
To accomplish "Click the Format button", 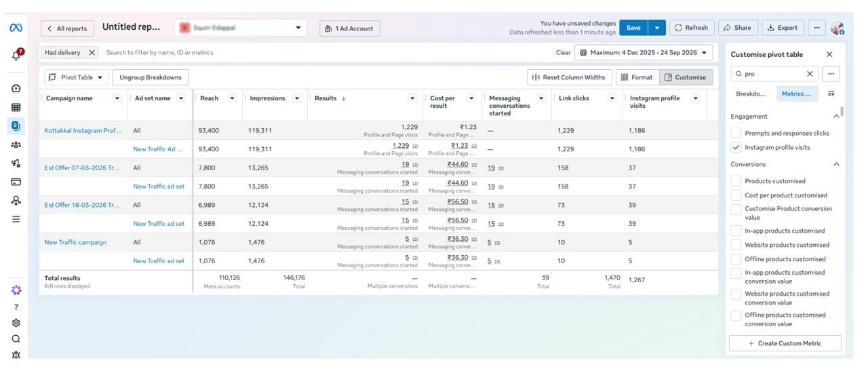I will click(x=637, y=77).
